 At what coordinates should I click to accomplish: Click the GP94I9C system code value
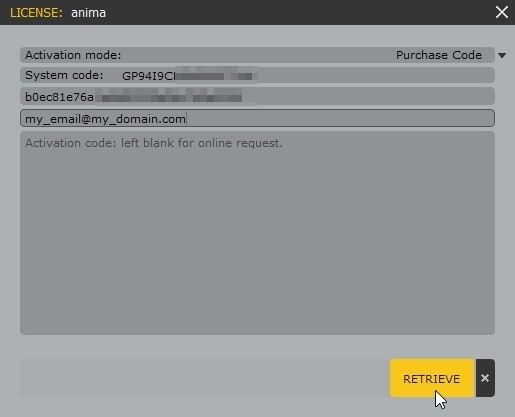click(148, 76)
